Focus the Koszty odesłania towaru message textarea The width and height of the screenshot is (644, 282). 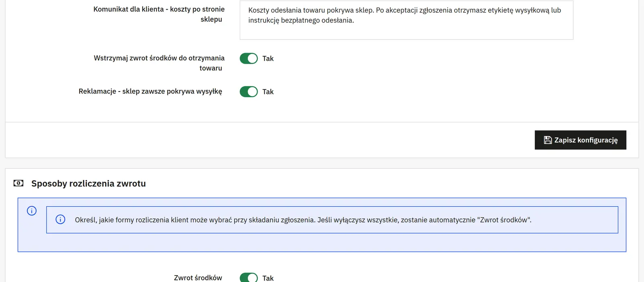[x=407, y=20]
